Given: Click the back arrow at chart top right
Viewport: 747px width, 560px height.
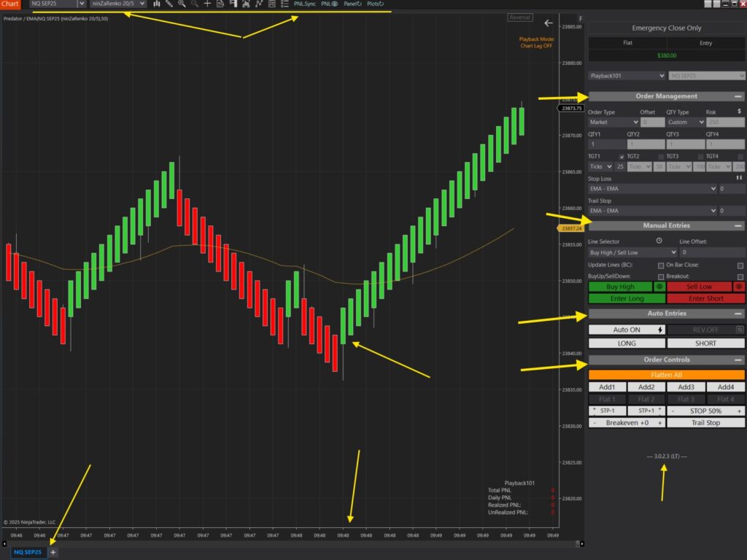Looking at the screenshot, I should coord(549,23).
